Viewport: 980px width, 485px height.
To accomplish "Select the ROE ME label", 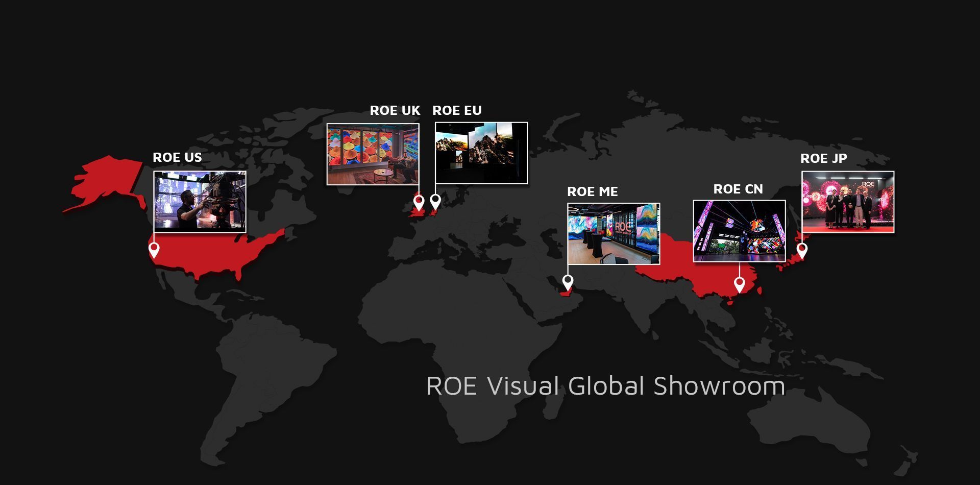I will (x=592, y=191).
